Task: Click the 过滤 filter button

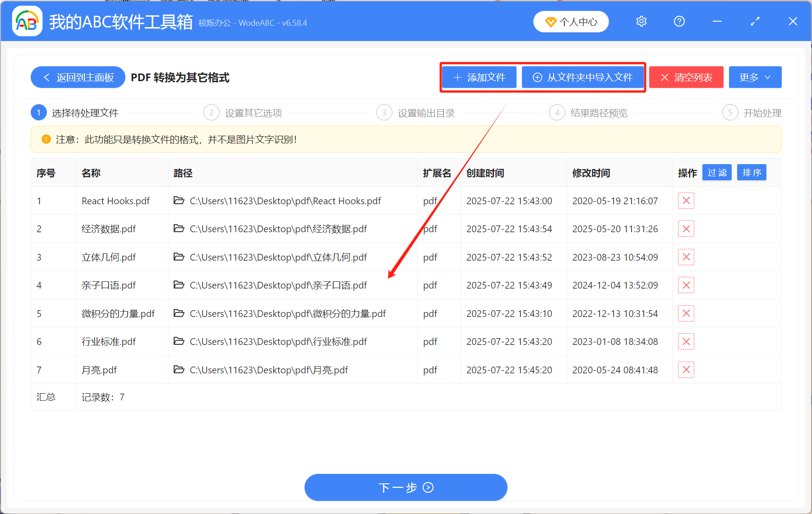Action: 717,172
